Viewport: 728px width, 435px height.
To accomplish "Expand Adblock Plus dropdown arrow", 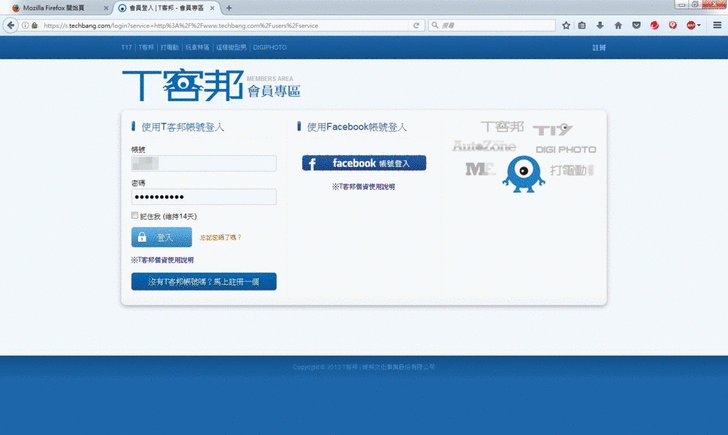I will (x=699, y=26).
